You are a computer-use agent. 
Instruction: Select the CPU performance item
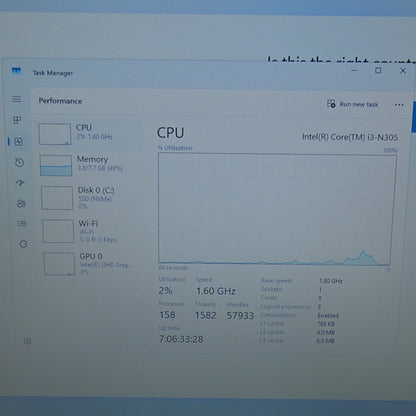tap(88, 134)
